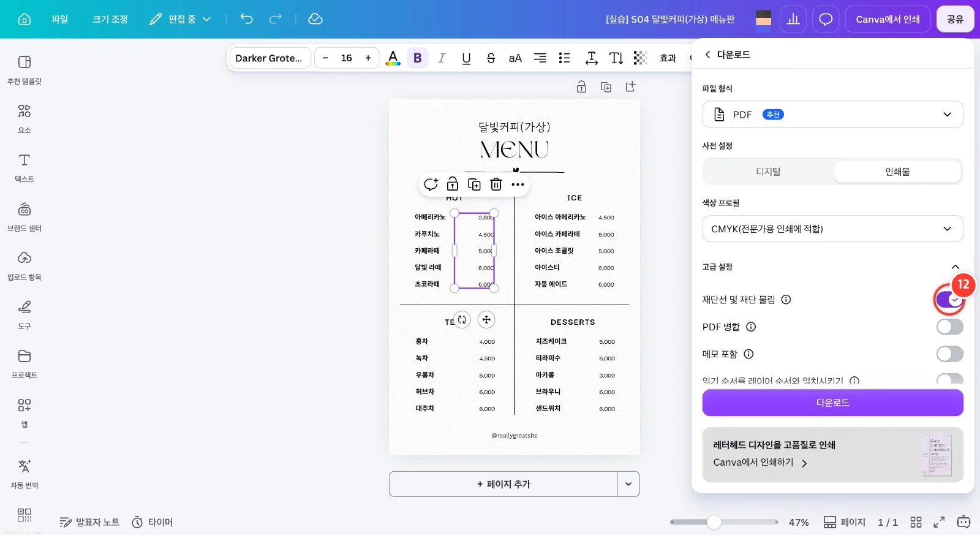
Task: Open more options in floating toolbar
Action: (518, 184)
